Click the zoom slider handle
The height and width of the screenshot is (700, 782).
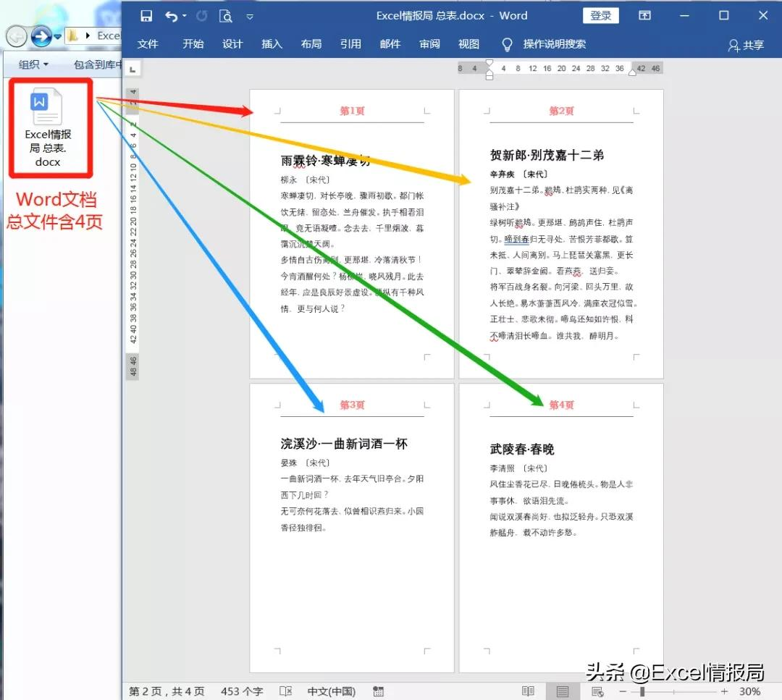pos(642,691)
